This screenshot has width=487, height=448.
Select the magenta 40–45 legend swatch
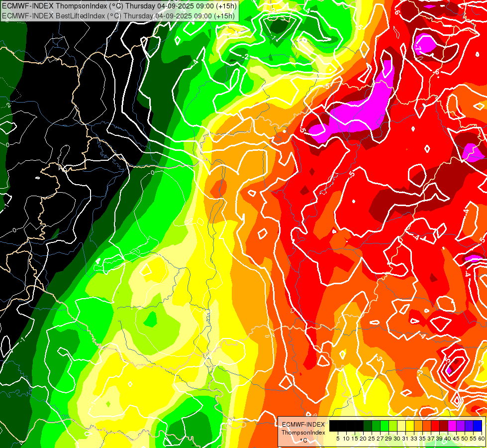(452, 426)
